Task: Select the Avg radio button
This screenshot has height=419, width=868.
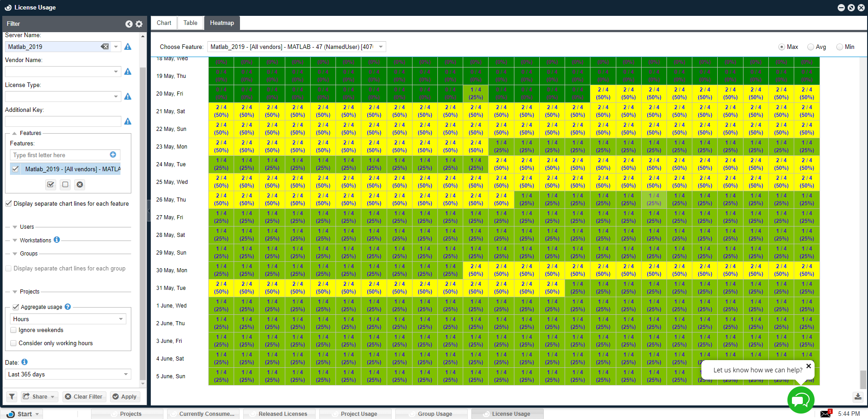Action: pyautogui.click(x=811, y=47)
